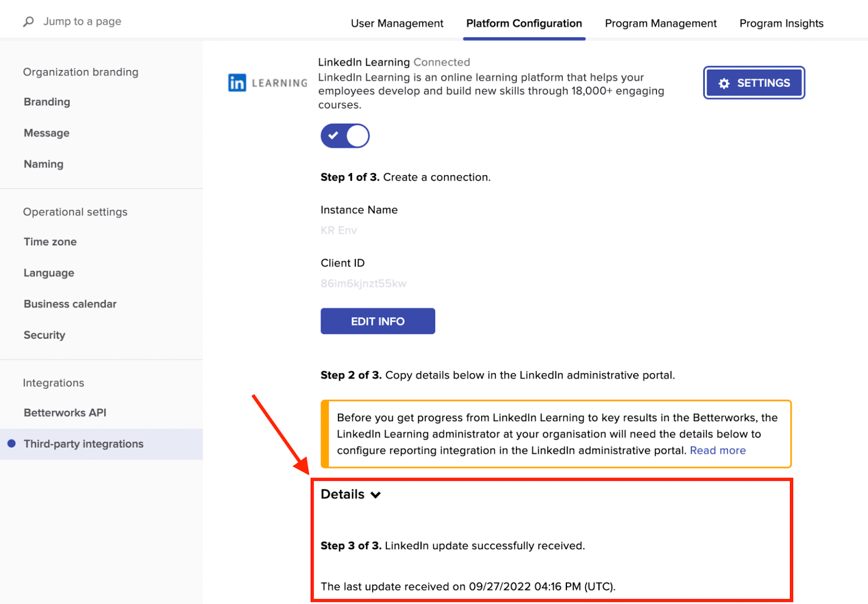Select Language in the sidebar
Image resolution: width=868 pixels, height=604 pixels.
click(49, 273)
